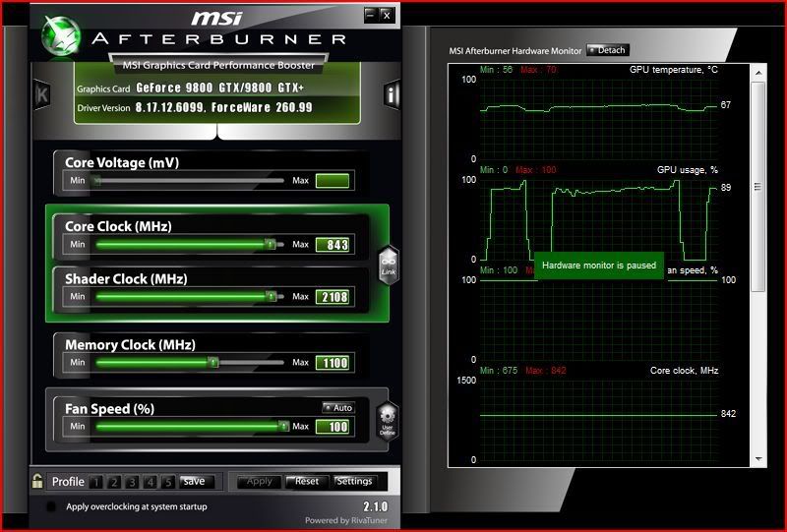This screenshot has width=787, height=532.
Task: Click the Reset button
Action: (307, 481)
